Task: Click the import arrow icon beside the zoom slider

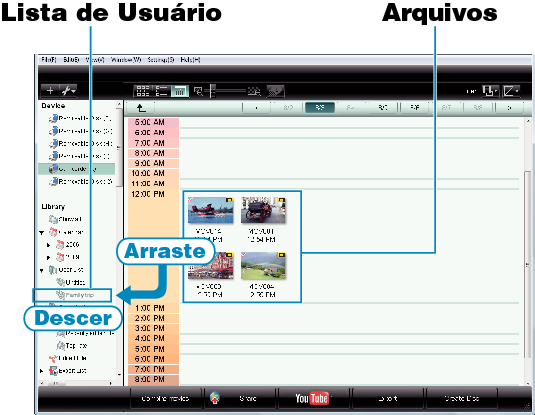Action: tap(275, 91)
